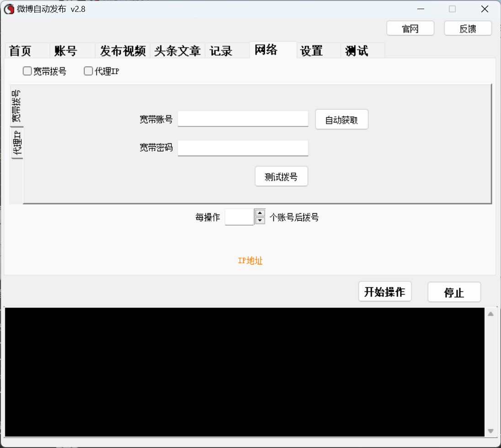Viewport: 501px width, 448px height.
Task: Click the log scrollbar down arrow
Action: [491, 431]
